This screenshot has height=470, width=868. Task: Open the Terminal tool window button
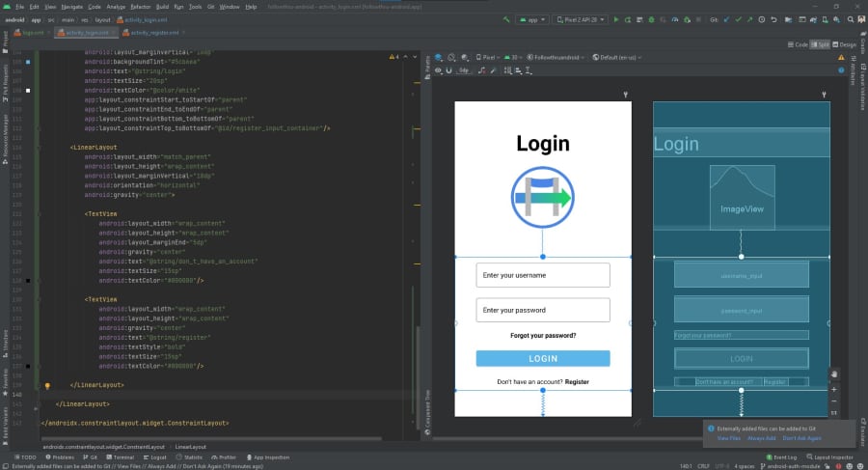(x=121, y=457)
